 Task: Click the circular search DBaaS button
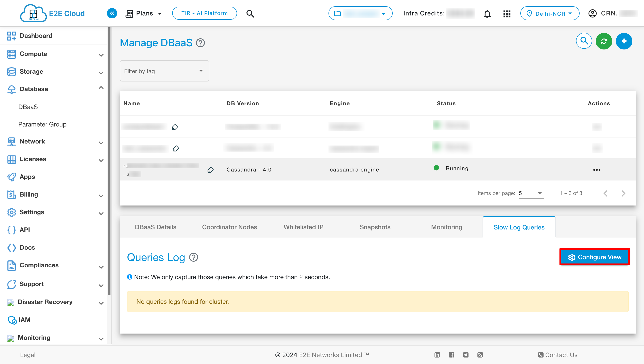click(584, 41)
